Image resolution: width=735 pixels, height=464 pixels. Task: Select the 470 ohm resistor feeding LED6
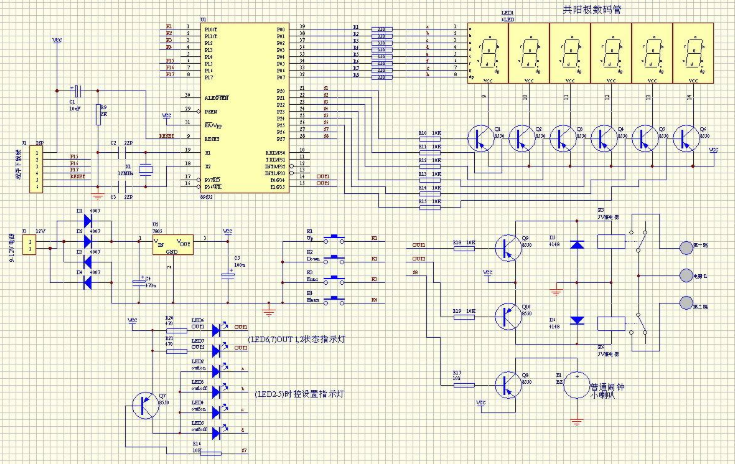[x=177, y=330]
